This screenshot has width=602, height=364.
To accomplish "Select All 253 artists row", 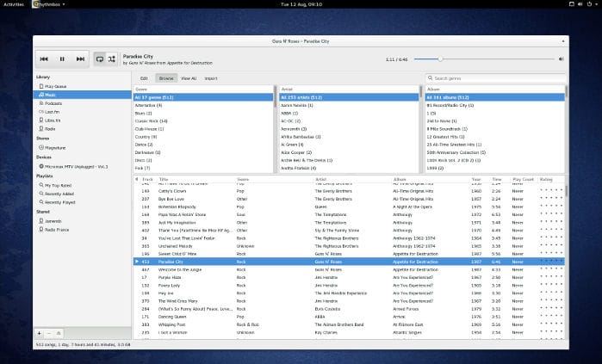I will pyautogui.click(x=349, y=97).
